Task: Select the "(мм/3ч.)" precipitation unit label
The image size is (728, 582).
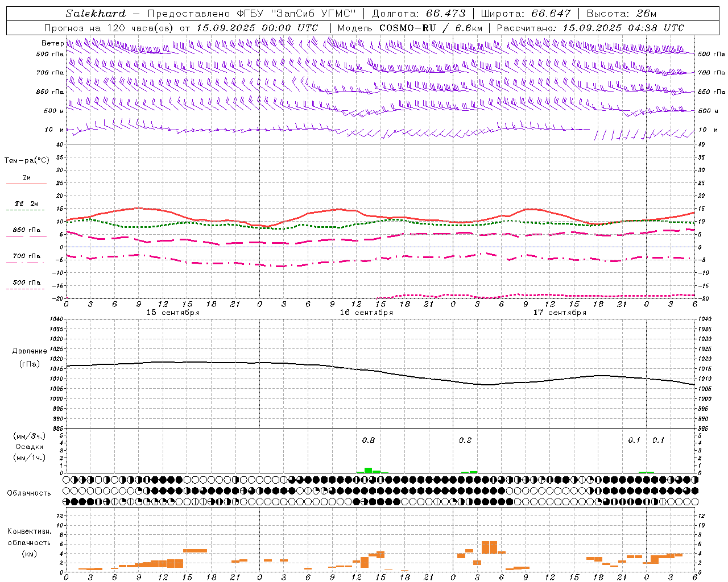Action: 30,436
